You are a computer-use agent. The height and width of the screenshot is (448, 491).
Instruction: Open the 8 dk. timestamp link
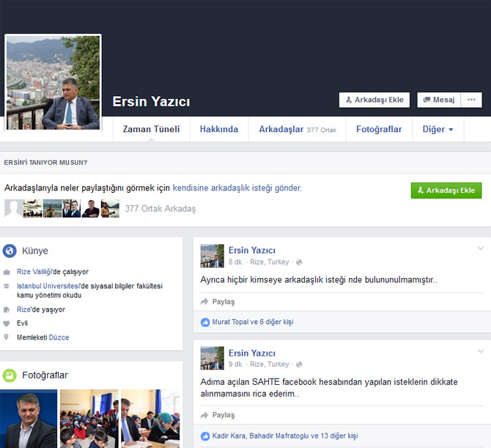coord(236,262)
